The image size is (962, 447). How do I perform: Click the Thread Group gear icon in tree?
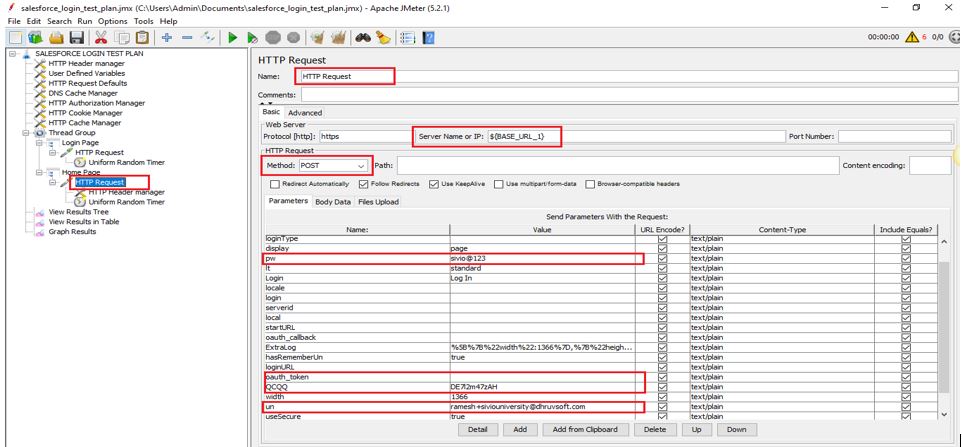click(x=40, y=133)
